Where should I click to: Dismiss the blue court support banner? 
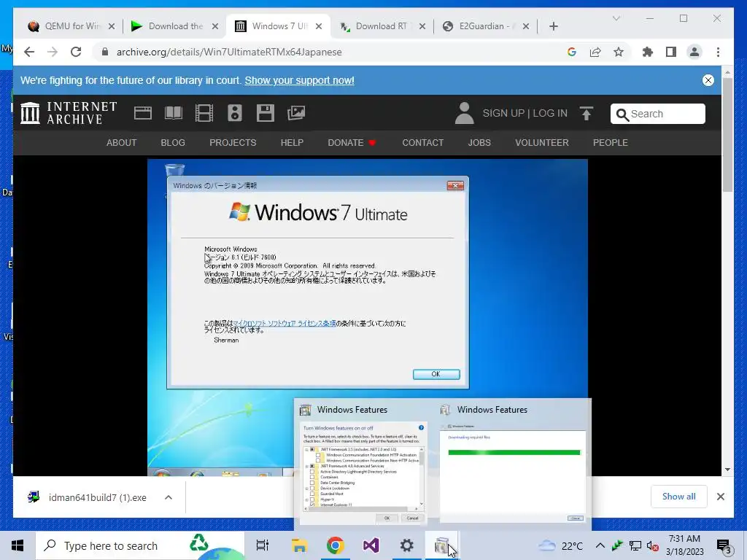[708, 80]
